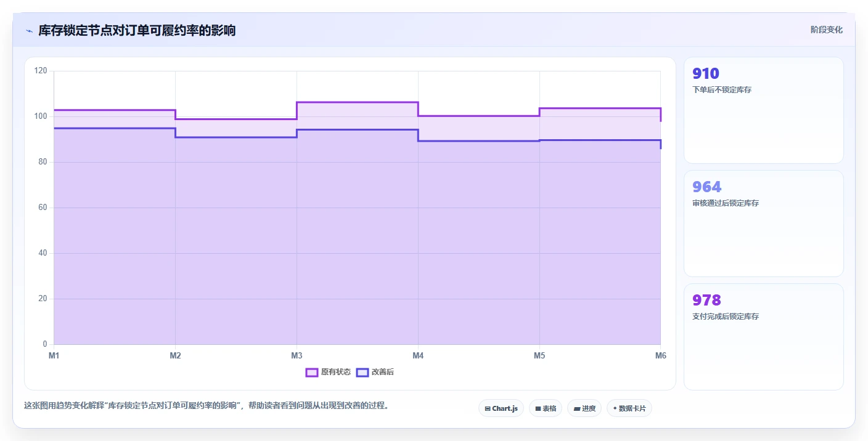Click the M6 x-axis label
This screenshot has height=441, width=868.
tap(660, 355)
